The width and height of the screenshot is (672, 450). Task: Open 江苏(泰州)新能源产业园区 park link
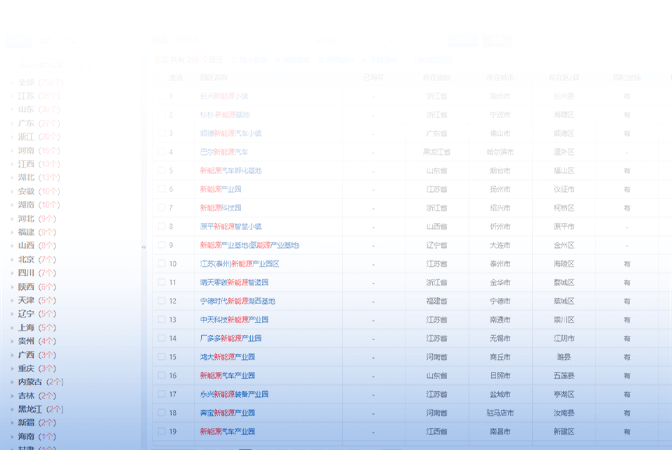239,264
